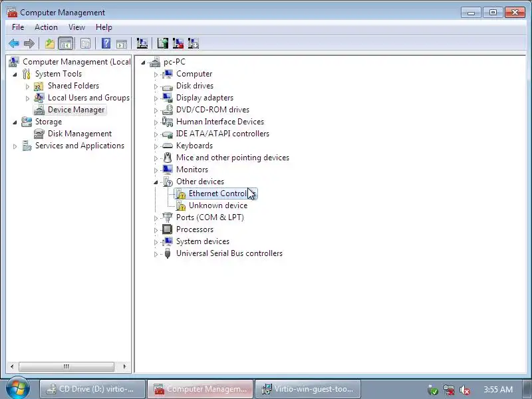
Task: Open the Help menu
Action: click(x=104, y=27)
